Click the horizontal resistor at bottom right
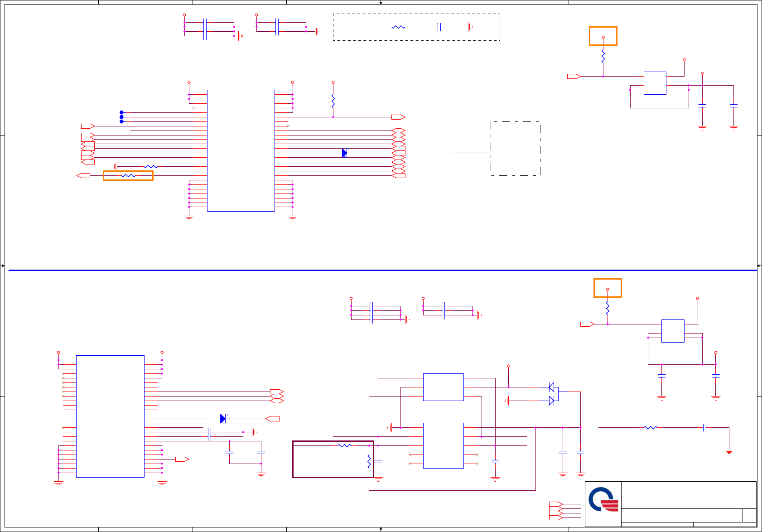Viewport: 762px width, 532px height. point(651,427)
